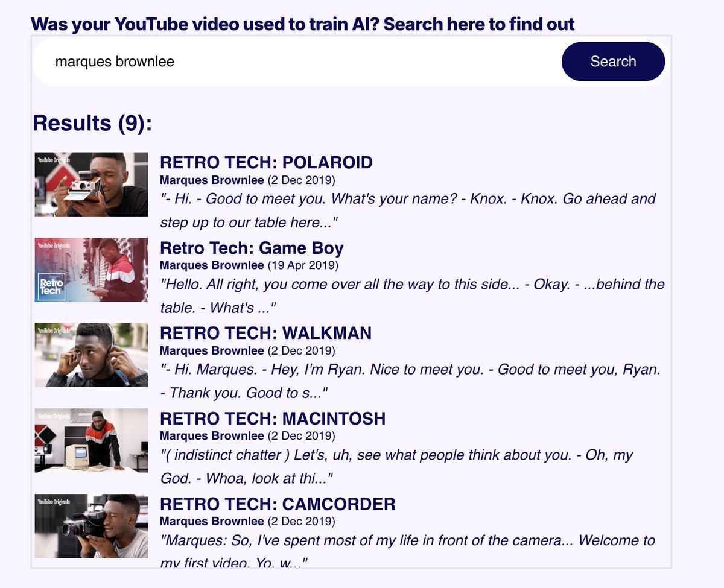Click the RETRO TECH: CAMCORDER title

point(278,505)
